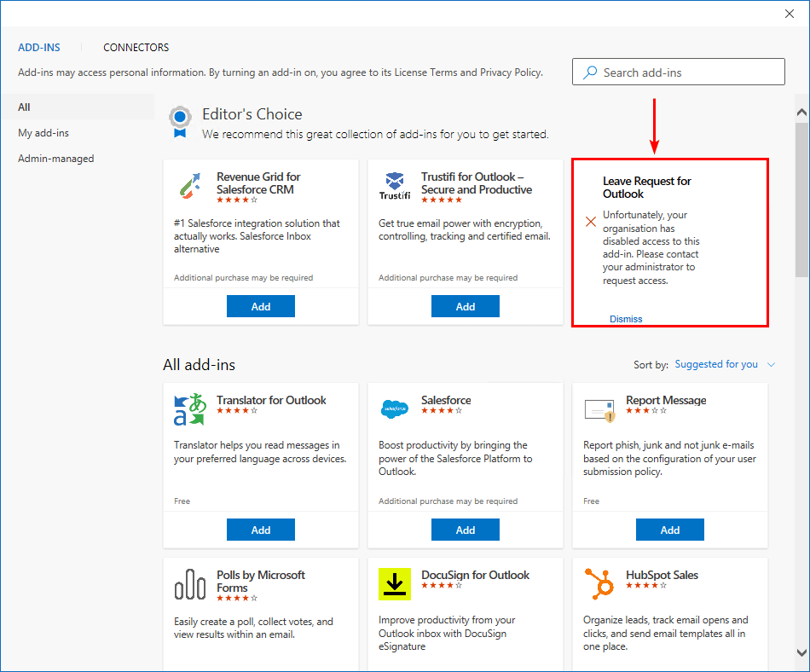Click the HubSpot Sales icon
The width and height of the screenshot is (810, 672).
[599, 584]
